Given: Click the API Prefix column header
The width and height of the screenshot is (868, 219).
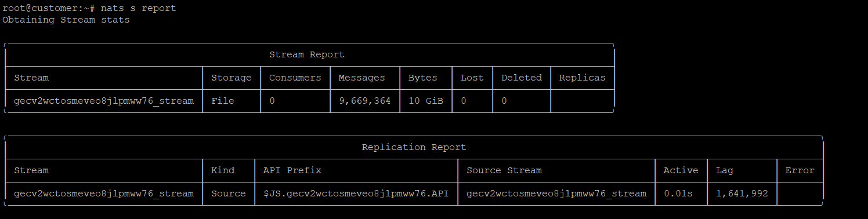Looking at the screenshot, I should [292, 170].
